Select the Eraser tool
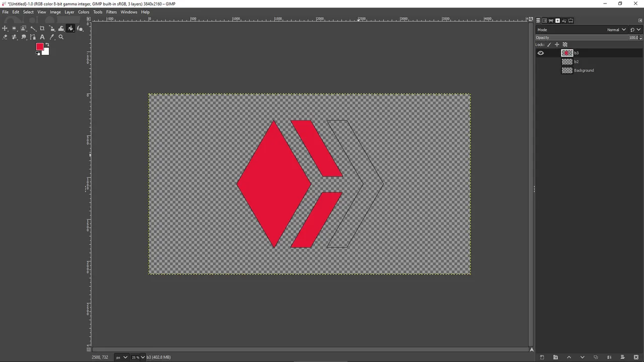Viewport: 644px width, 362px height. coord(5,37)
